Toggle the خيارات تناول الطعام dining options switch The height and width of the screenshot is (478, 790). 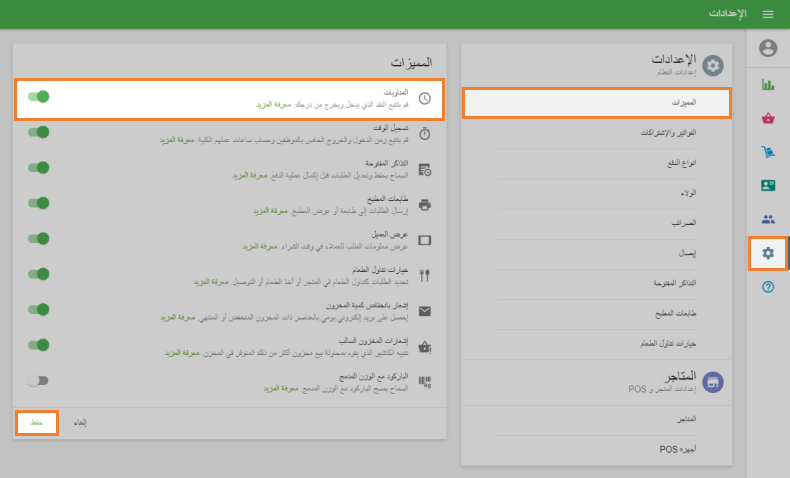pos(38,274)
